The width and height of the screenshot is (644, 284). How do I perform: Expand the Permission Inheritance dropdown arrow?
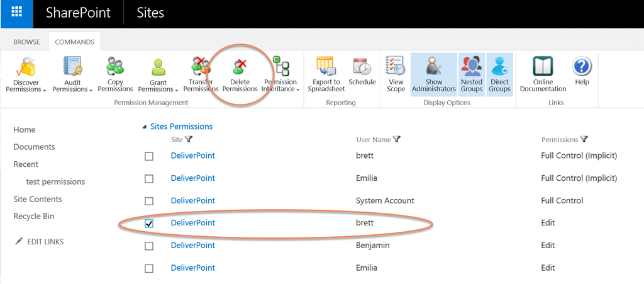[297, 90]
